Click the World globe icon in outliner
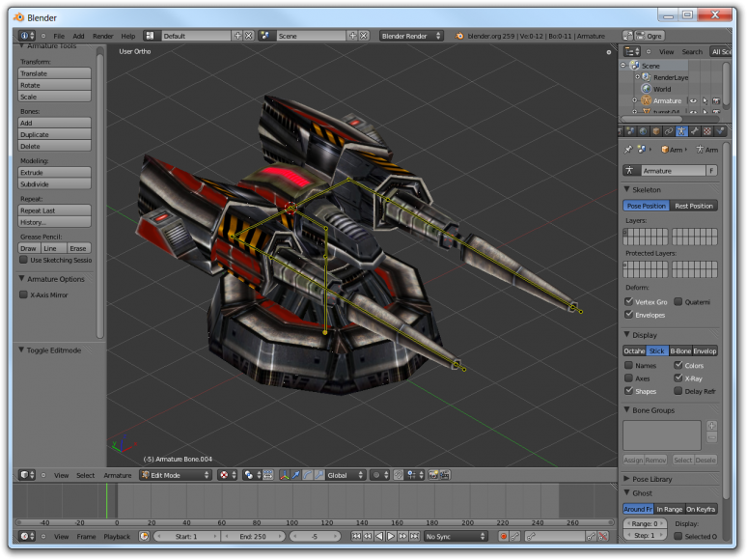The height and width of the screenshot is (560, 747). [647, 89]
